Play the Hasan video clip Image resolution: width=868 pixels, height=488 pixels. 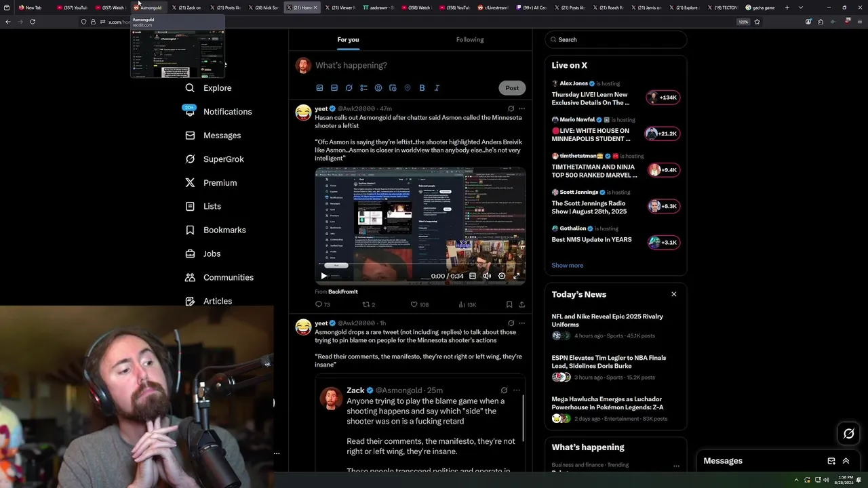coord(323,276)
